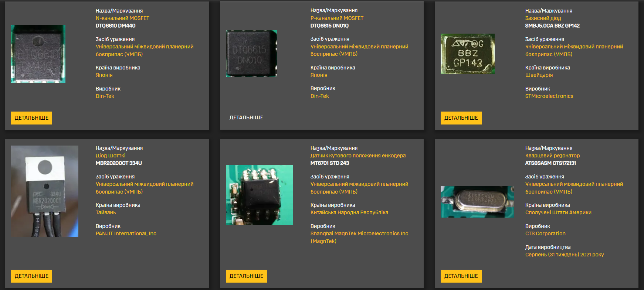Click the N-канальний MOSFET category link
The image size is (644, 290).
(x=122, y=18)
